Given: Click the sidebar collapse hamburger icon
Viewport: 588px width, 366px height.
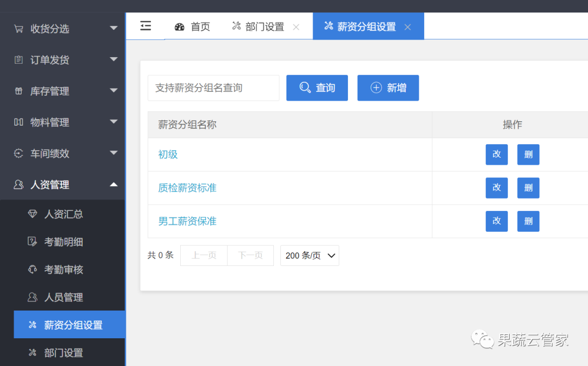Looking at the screenshot, I should point(145,26).
